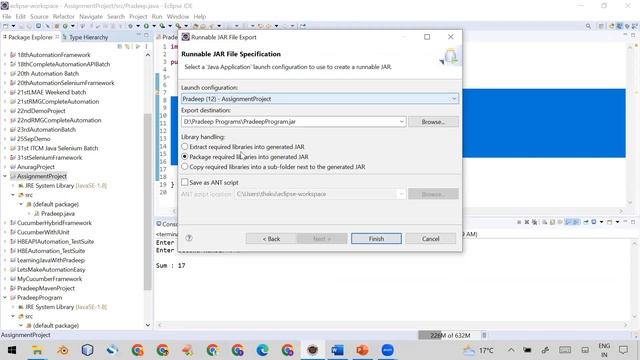Expand 18thAutomationFramework project
The image size is (640, 360).
(5, 55)
